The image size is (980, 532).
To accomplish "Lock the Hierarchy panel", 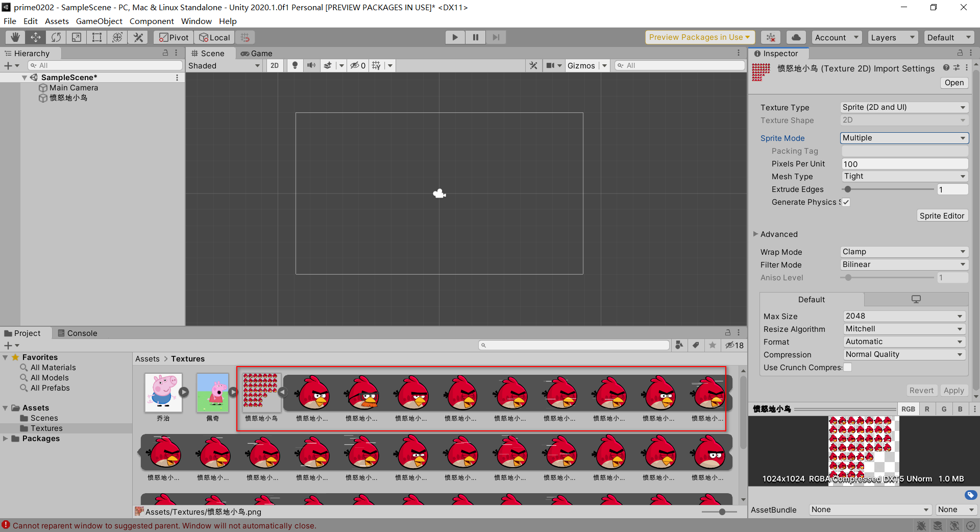I will [x=165, y=53].
